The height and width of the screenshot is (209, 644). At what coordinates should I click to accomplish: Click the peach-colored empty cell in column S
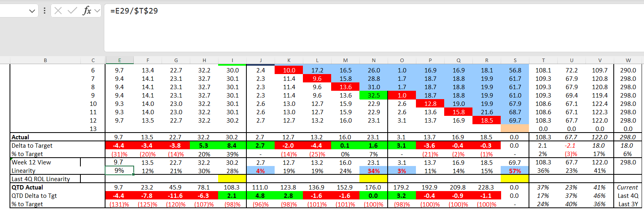pos(515,129)
